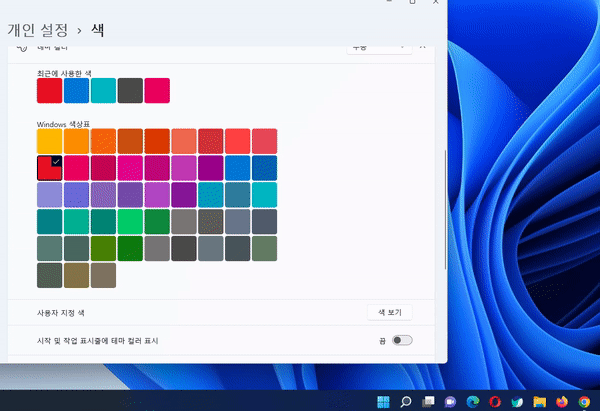
Task: Open the Windows Start menu
Action: 383,401
